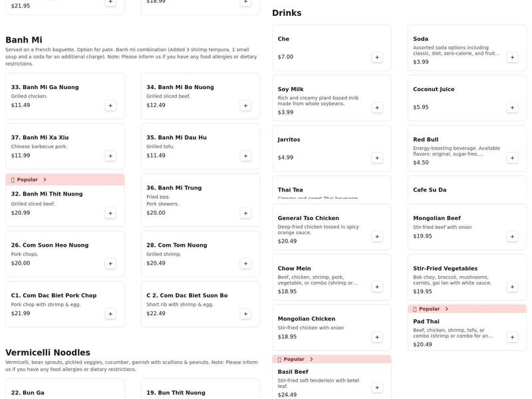Add Mongolian Beef with plus icon
Viewport: 532px width, 399px height.
pos(512,236)
